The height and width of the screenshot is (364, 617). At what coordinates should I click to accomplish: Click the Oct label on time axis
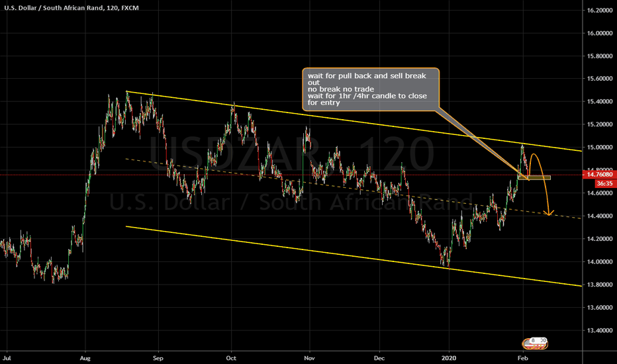231,358
